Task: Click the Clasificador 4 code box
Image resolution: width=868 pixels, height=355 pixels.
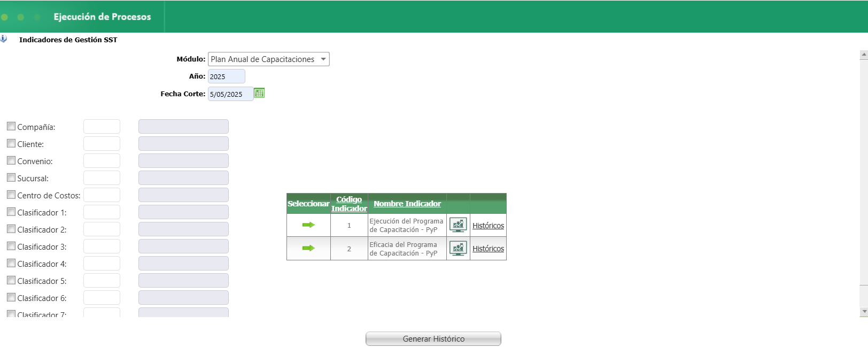Action: [x=102, y=263]
